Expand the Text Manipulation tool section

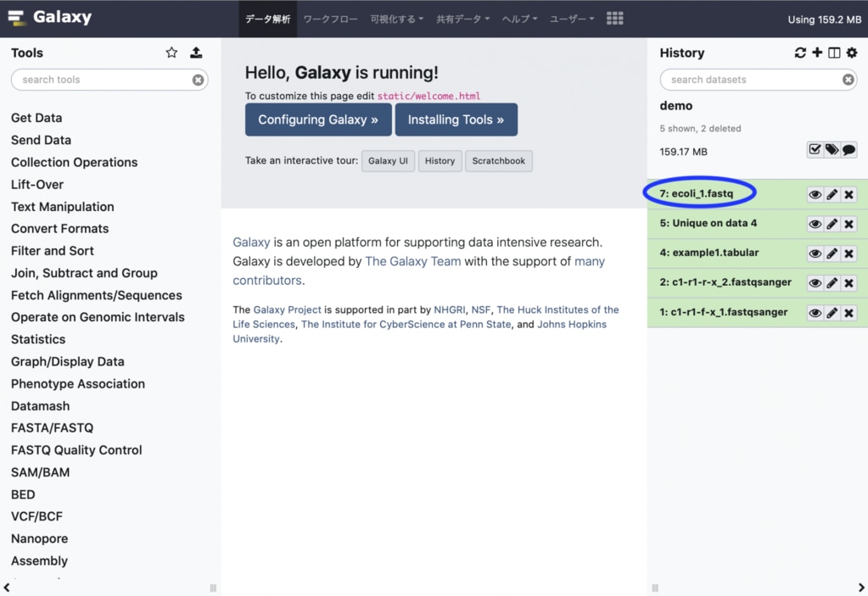click(63, 207)
